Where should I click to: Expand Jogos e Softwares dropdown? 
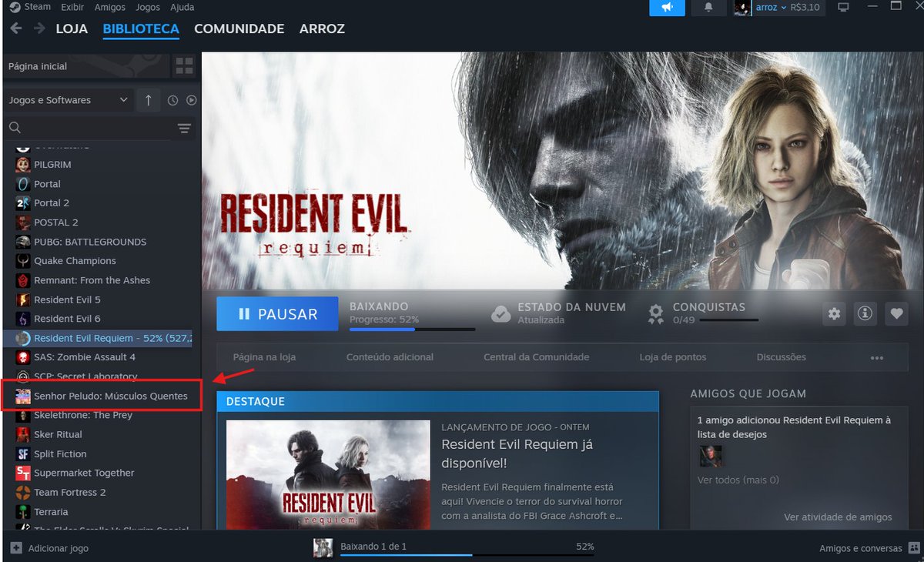[x=69, y=100]
